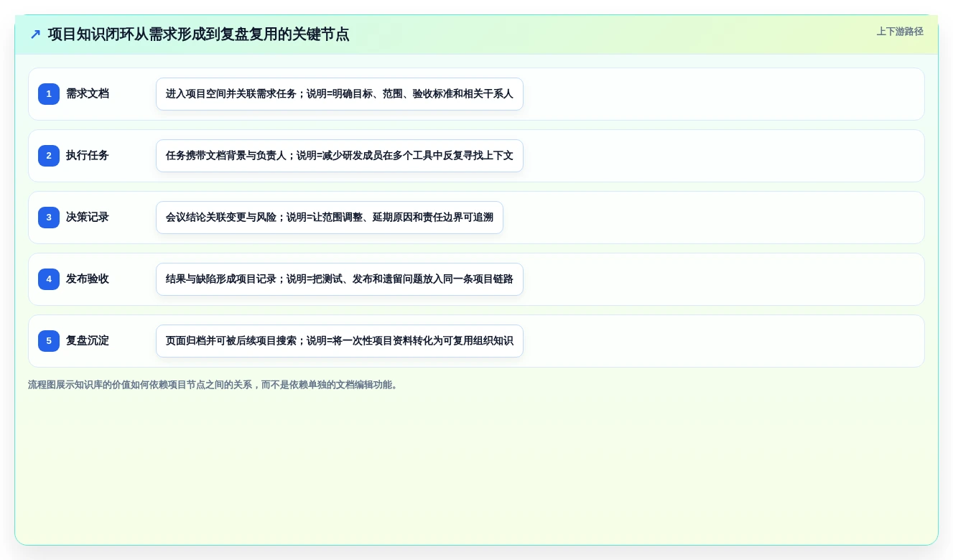
Task: Select step number 4 badge
Action: pos(49,279)
